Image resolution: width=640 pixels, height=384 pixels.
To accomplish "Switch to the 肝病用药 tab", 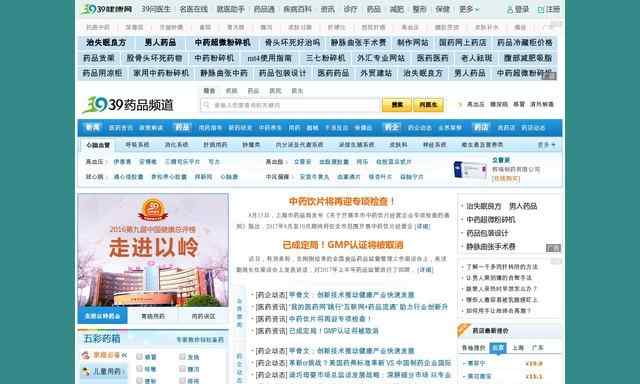I will [215, 145].
